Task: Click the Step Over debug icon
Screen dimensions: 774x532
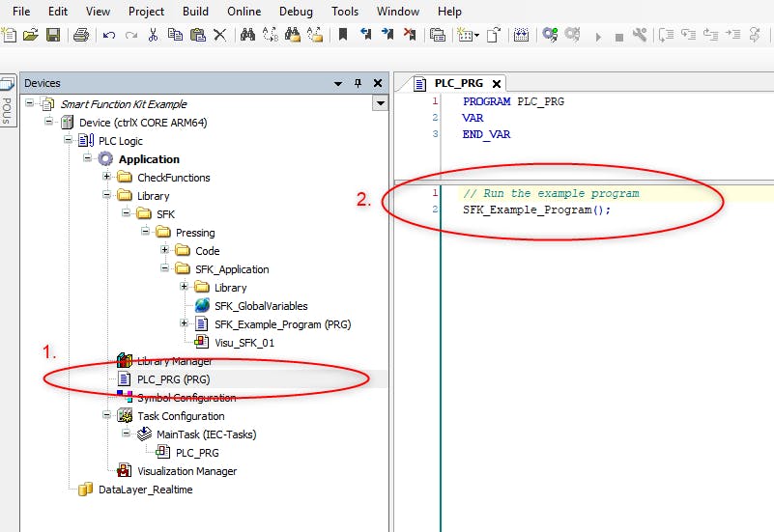Action: [x=667, y=35]
